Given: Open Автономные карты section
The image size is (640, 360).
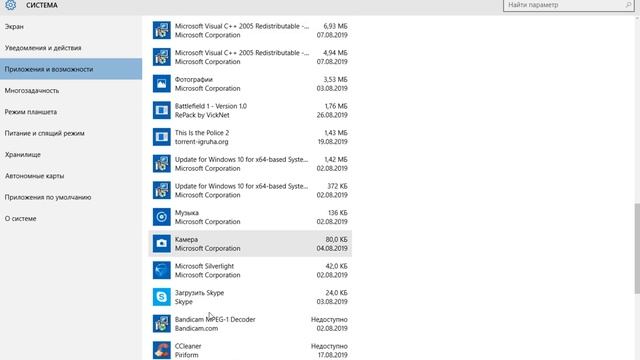Looking at the screenshot, I should click(x=71, y=176).
